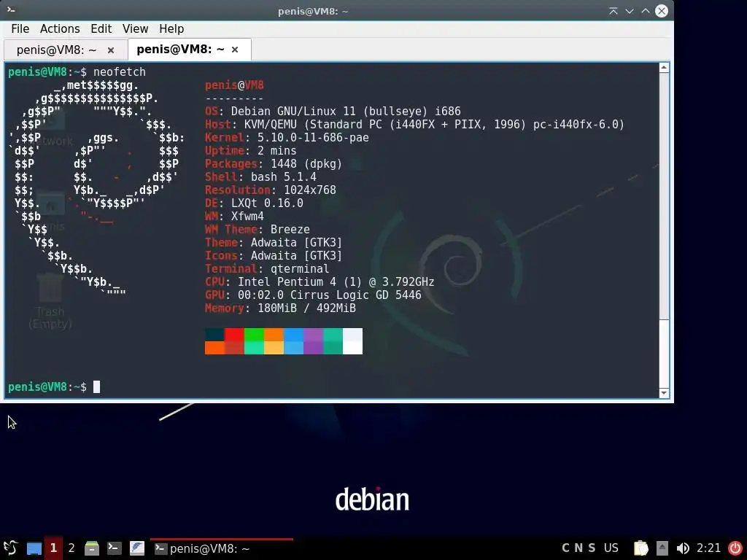Toggle the Scroll Lock indicator S
The height and width of the screenshot is (560, 747).
[x=592, y=548]
